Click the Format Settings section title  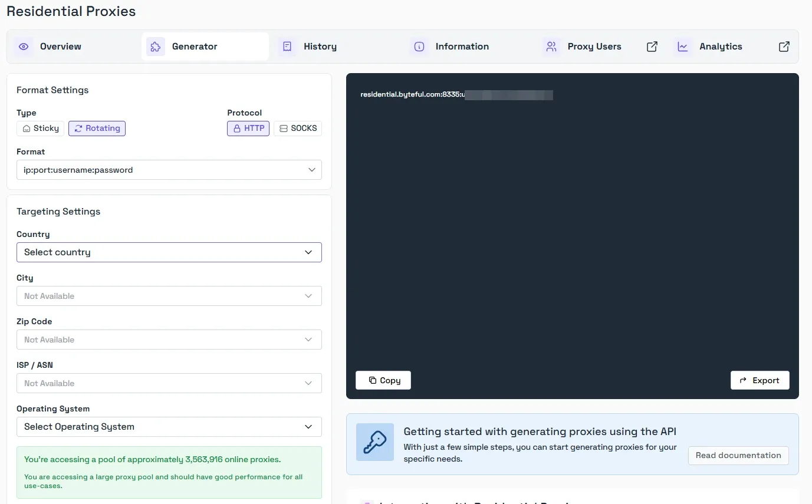52,90
